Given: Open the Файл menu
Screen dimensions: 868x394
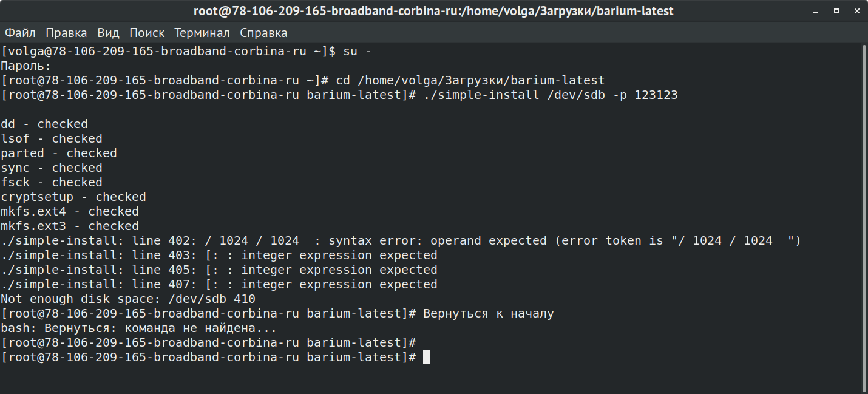Looking at the screenshot, I should (x=20, y=33).
